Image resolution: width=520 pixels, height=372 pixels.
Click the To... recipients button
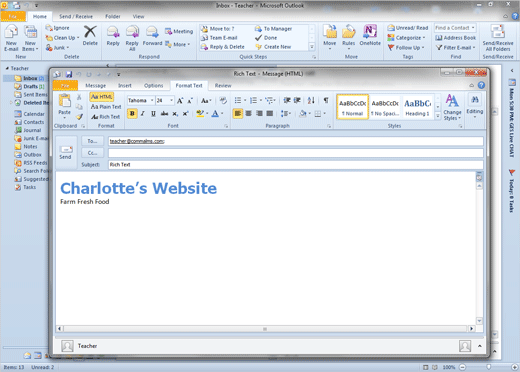92,141
